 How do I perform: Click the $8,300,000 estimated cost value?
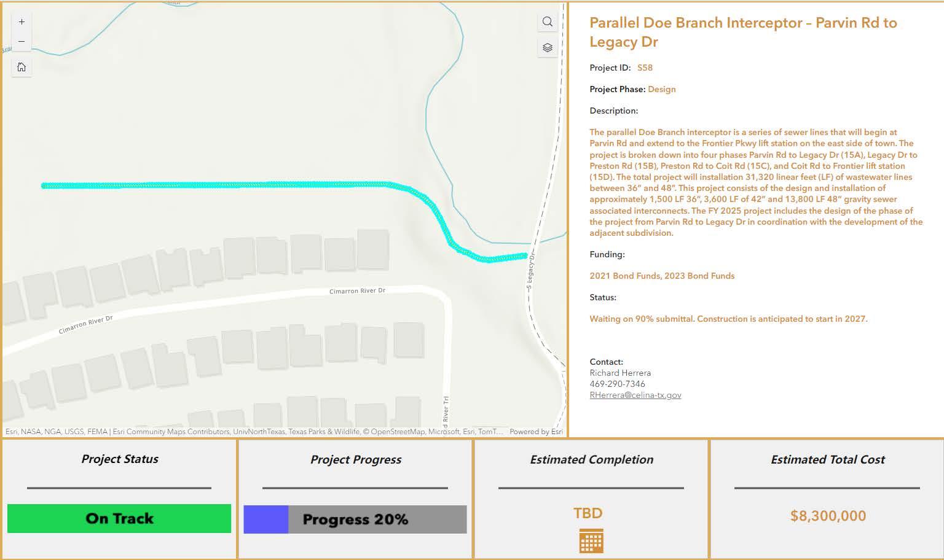[828, 516]
